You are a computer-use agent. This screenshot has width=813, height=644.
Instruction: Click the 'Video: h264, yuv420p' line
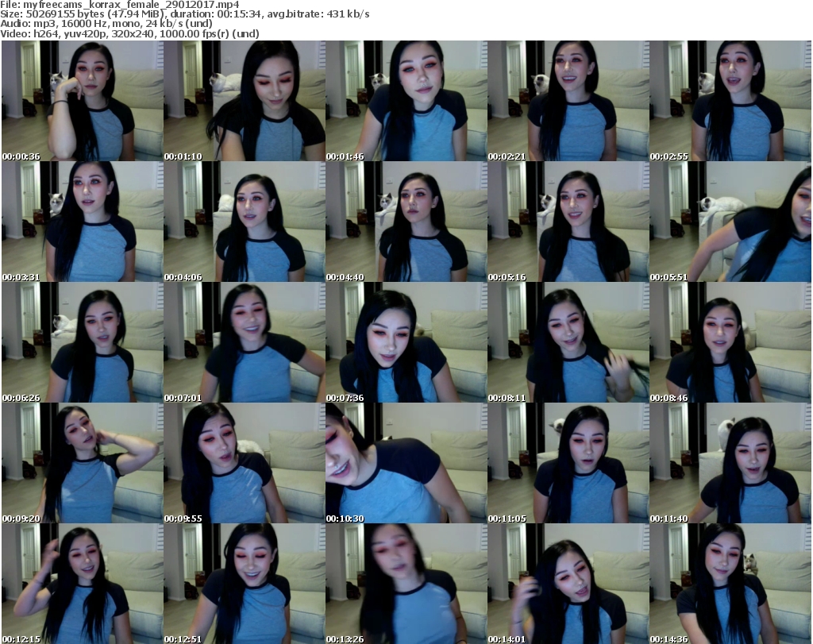(129, 33)
